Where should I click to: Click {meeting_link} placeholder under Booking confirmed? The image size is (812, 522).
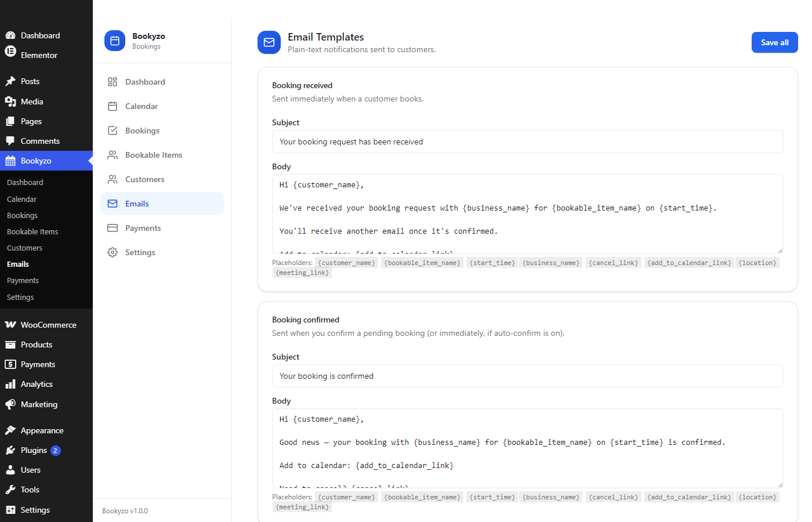point(302,507)
